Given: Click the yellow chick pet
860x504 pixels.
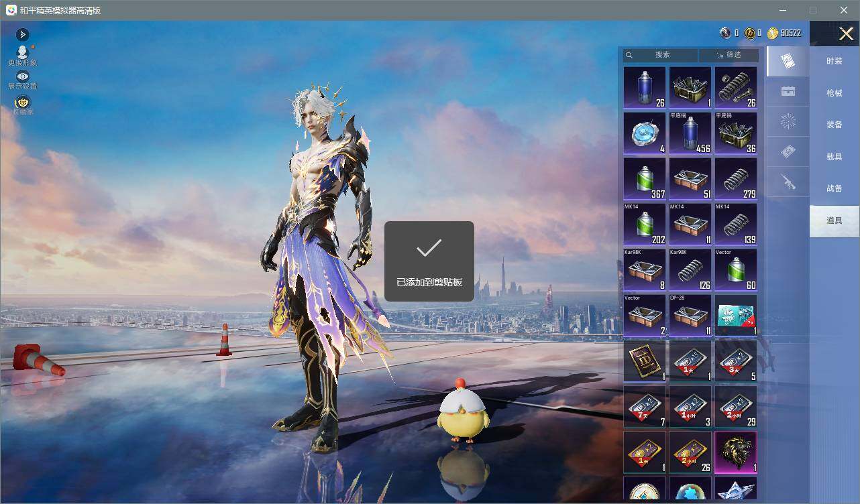Looking at the screenshot, I should (464, 412).
